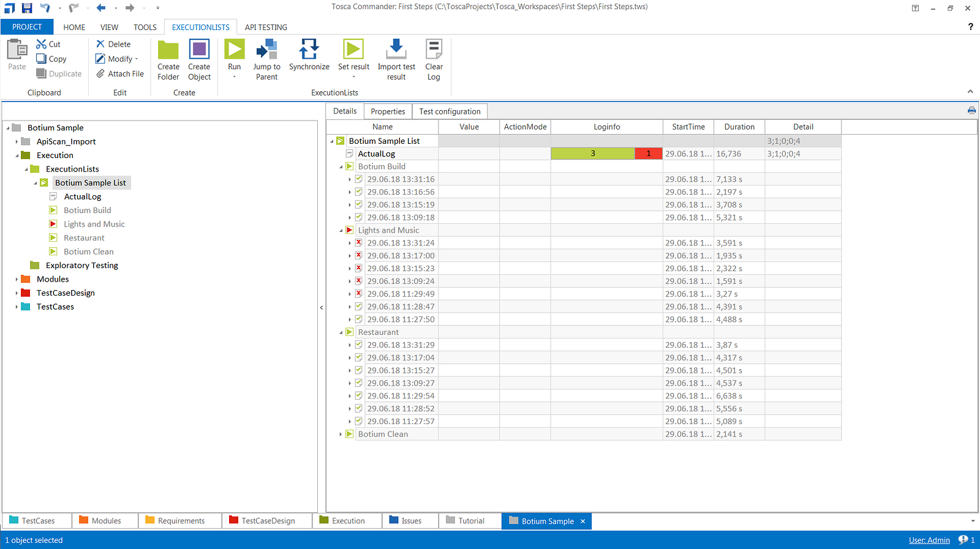Expand Botium Clean row in details grid
This screenshot has width=980, height=549.
tap(341, 435)
